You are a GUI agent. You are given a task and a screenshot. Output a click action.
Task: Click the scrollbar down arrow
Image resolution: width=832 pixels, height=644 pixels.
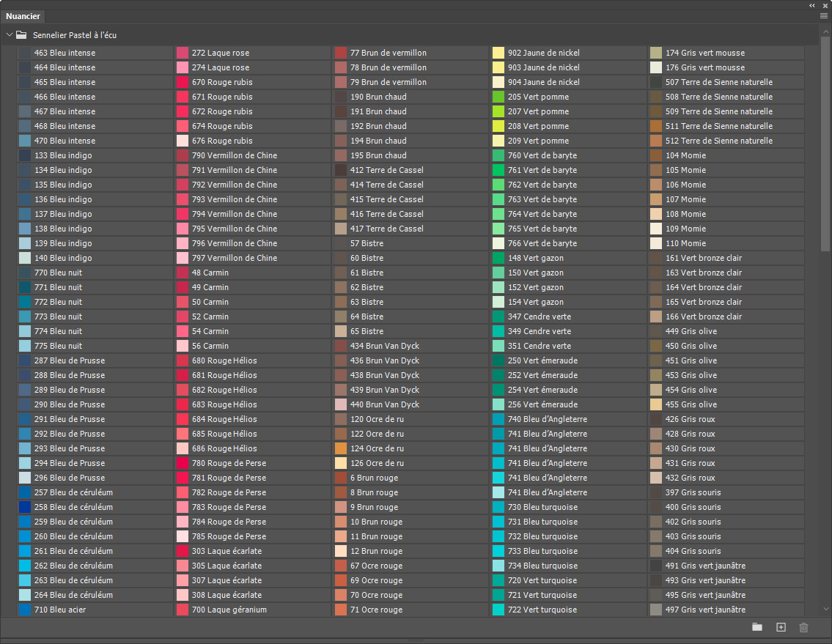(825, 609)
